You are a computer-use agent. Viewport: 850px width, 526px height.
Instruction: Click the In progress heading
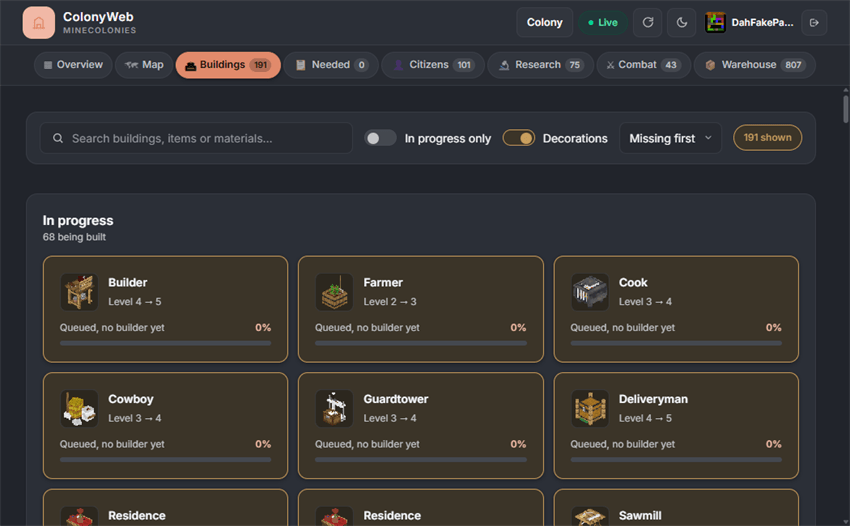[78, 221]
